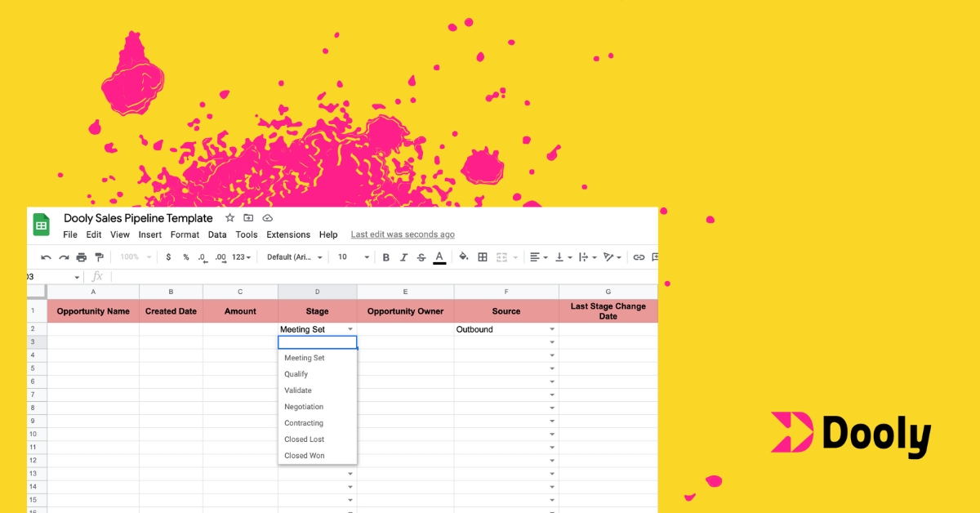Select the Created Date header cell

point(171,311)
